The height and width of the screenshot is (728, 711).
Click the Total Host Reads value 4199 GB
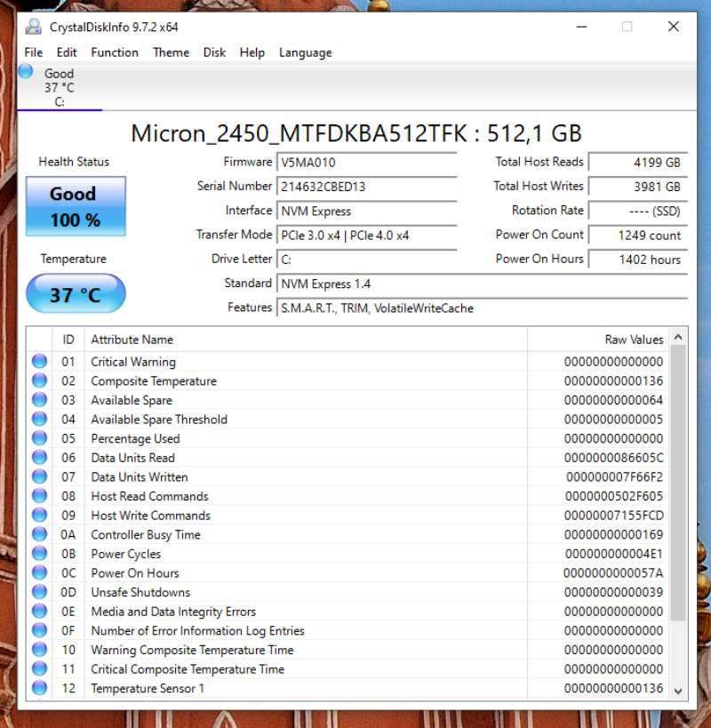pyautogui.click(x=638, y=162)
